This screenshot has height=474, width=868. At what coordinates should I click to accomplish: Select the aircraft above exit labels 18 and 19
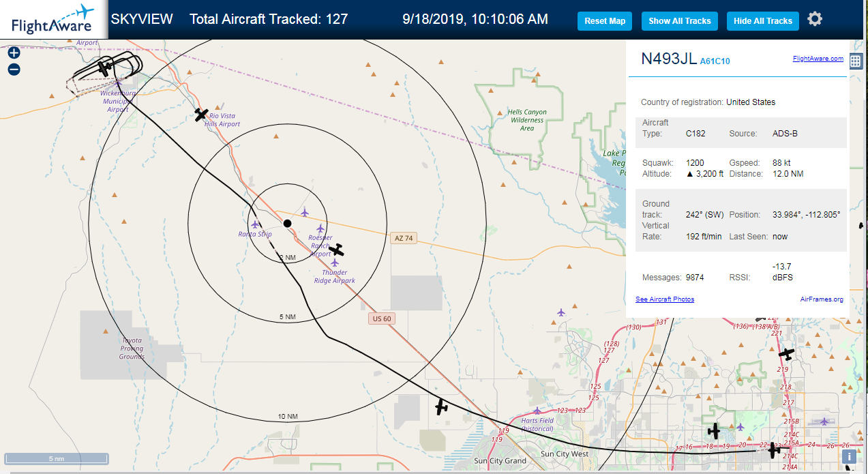click(x=714, y=431)
